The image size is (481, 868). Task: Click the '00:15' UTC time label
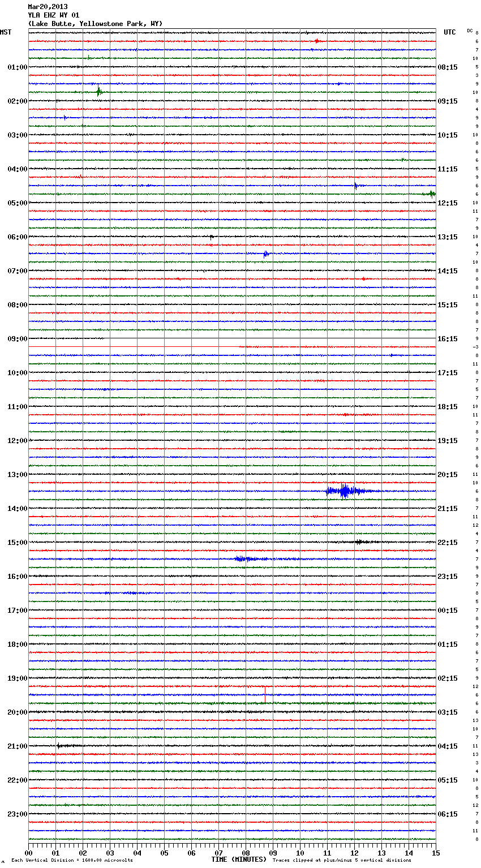pyautogui.click(x=448, y=611)
